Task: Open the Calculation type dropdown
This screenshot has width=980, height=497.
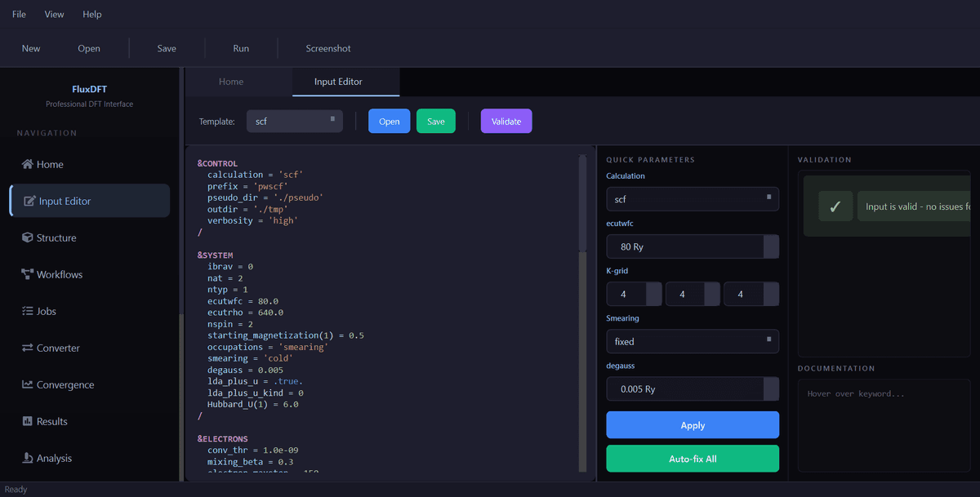Action: pyautogui.click(x=692, y=199)
